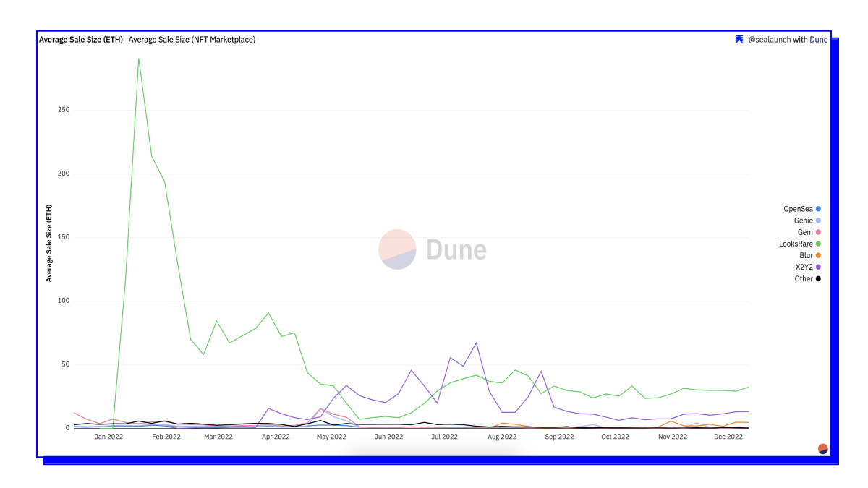Click the Jul 2022 x-axis label

point(444,437)
